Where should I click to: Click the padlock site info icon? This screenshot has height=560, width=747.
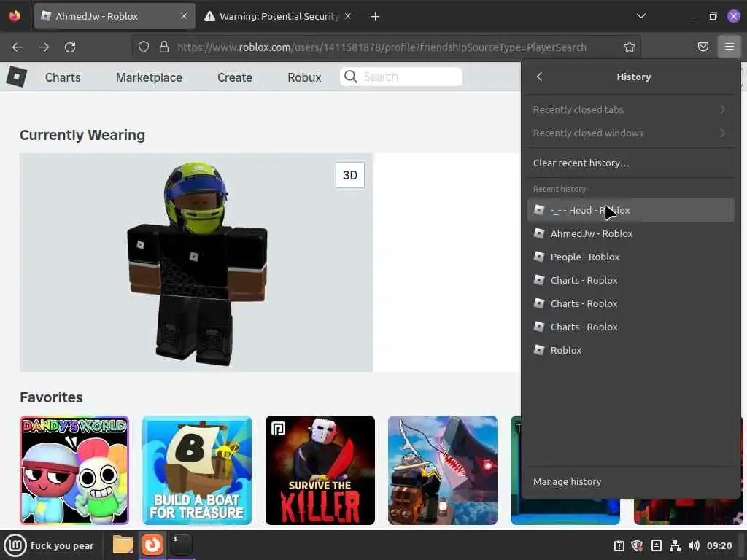coord(164,47)
